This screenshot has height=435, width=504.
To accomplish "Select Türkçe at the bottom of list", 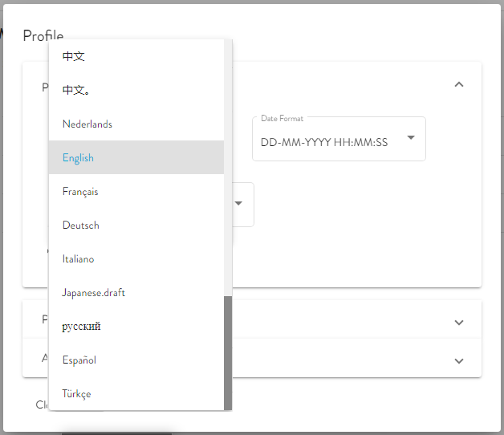I will (x=77, y=394).
